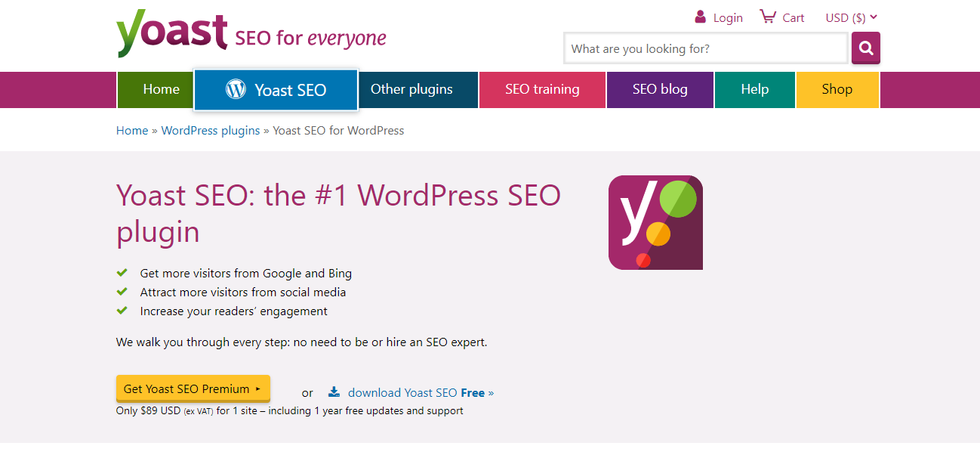This screenshot has width=980, height=455.
Task: Click the Login person icon
Action: click(x=699, y=17)
